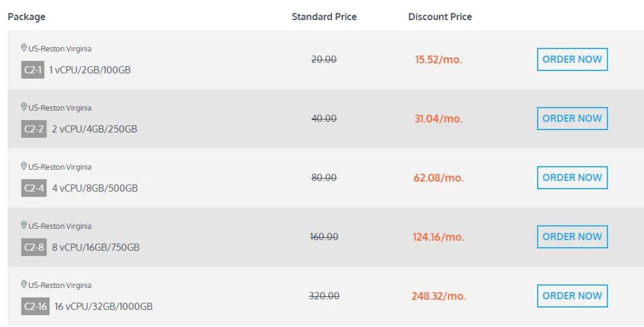Select the C2-16 package badge
The width and height of the screenshot is (644, 327).
35,306
